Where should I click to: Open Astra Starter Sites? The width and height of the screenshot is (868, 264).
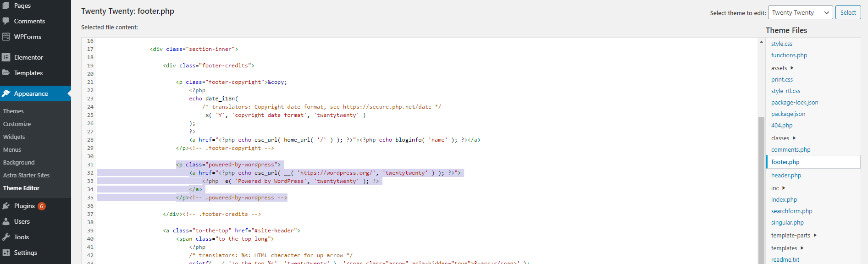pyautogui.click(x=26, y=175)
